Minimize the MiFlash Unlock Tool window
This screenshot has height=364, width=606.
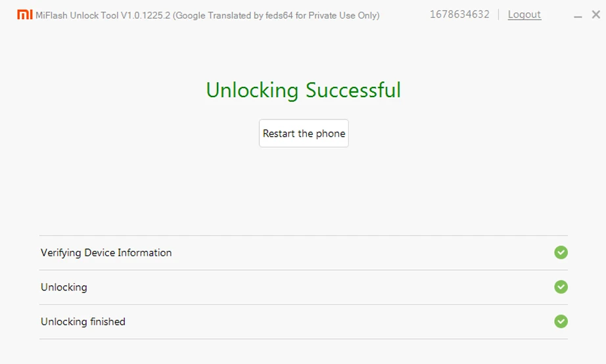578,16
